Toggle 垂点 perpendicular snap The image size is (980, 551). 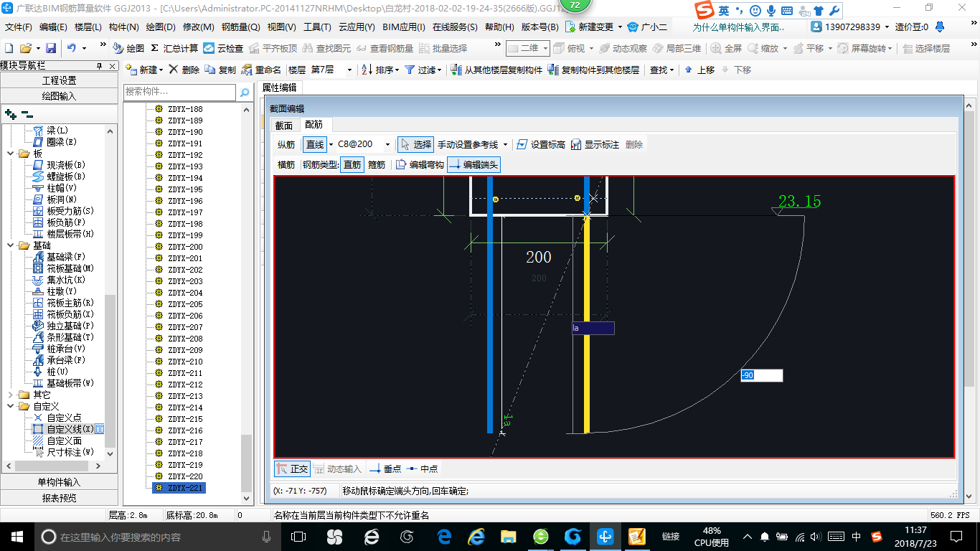pos(385,468)
